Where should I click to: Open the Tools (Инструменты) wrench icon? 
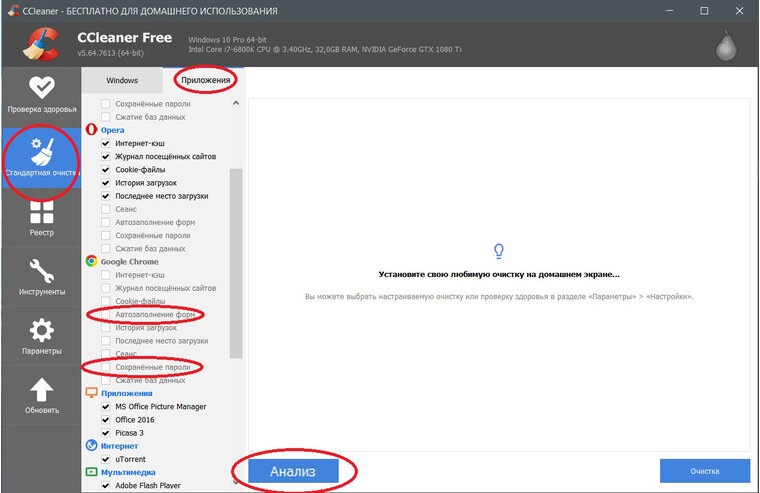tap(42, 270)
